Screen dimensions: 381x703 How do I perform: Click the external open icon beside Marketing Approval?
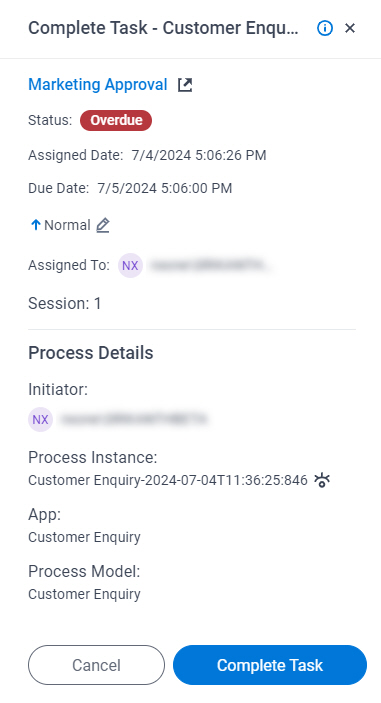coord(185,85)
